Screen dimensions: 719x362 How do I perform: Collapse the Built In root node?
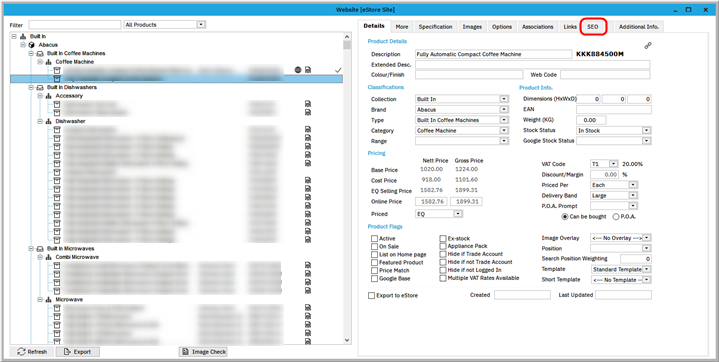pos(14,36)
